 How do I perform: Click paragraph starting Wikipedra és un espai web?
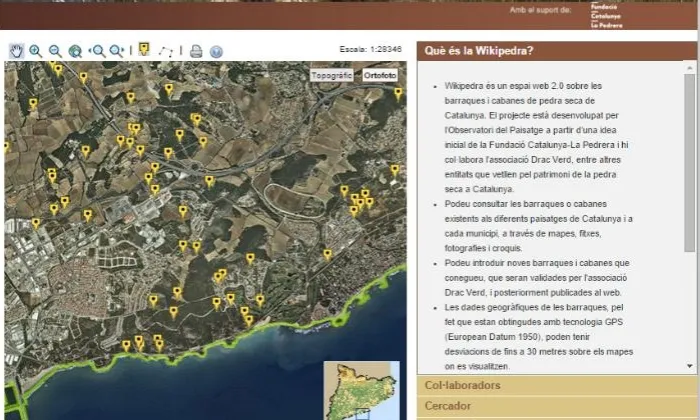539,137
